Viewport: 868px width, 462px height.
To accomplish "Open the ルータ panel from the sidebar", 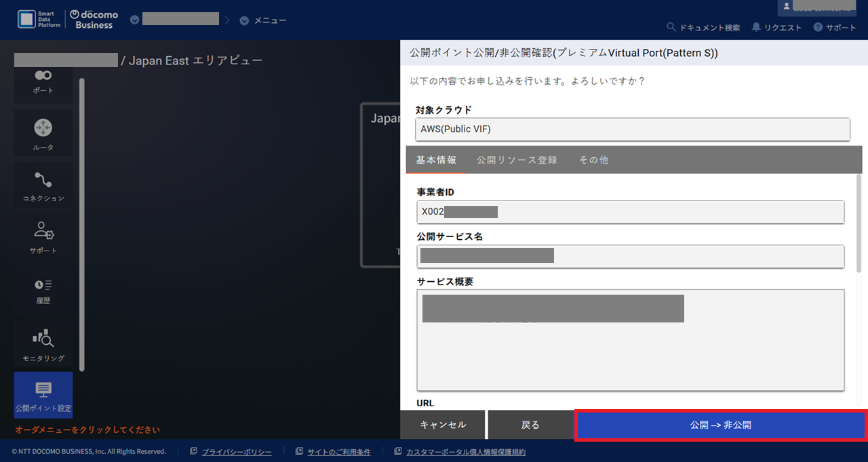I will tap(43, 133).
